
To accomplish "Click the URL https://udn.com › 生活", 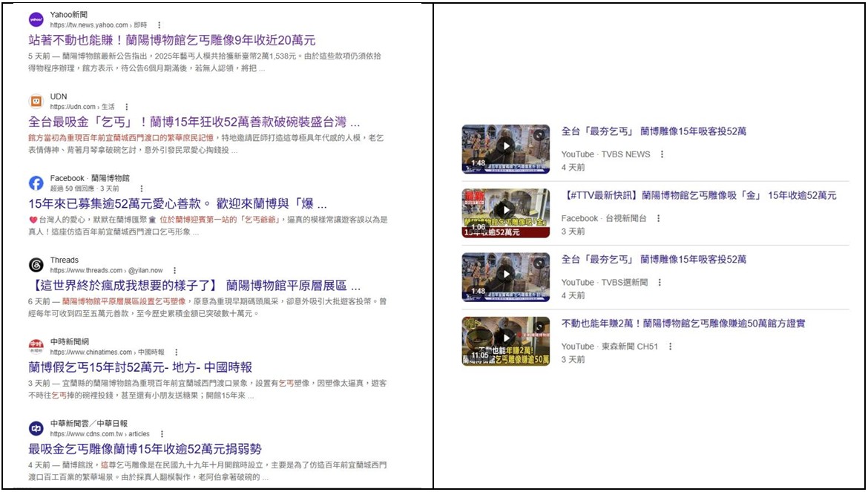I will 82,107.
